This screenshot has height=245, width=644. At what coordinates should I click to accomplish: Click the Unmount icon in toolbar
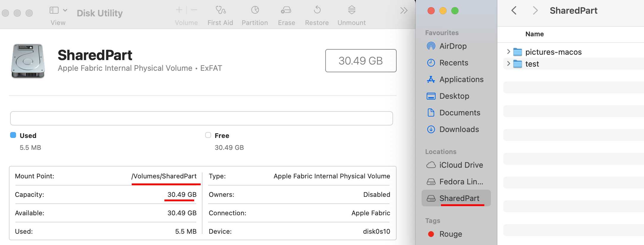[x=351, y=10]
